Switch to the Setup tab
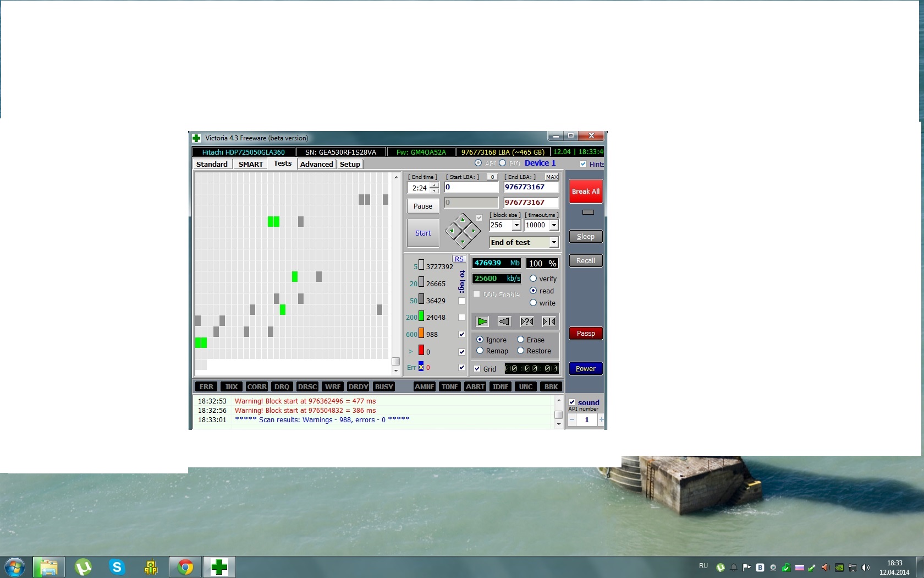This screenshot has width=924, height=578. pos(350,164)
